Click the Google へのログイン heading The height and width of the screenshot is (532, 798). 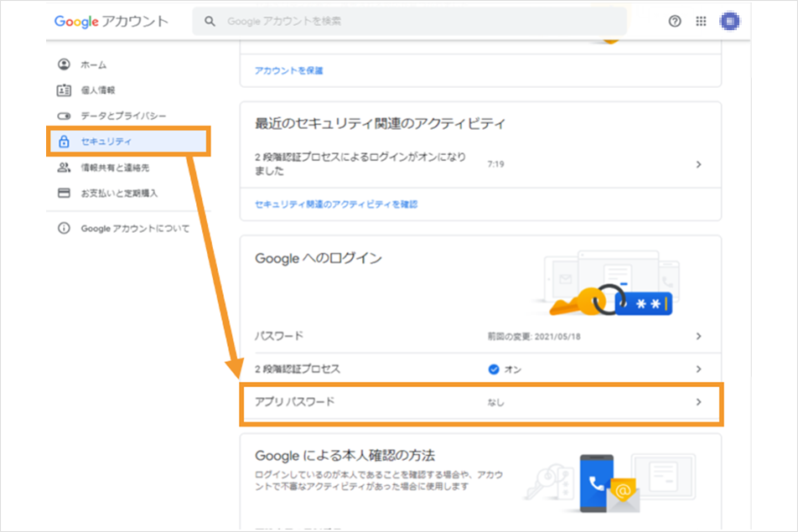point(318,258)
